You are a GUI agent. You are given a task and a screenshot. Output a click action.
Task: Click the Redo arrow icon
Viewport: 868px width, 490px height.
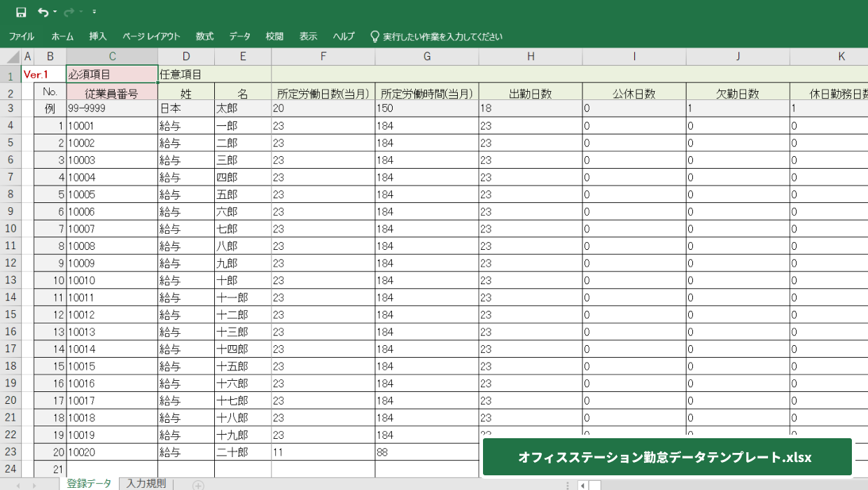[x=69, y=12]
